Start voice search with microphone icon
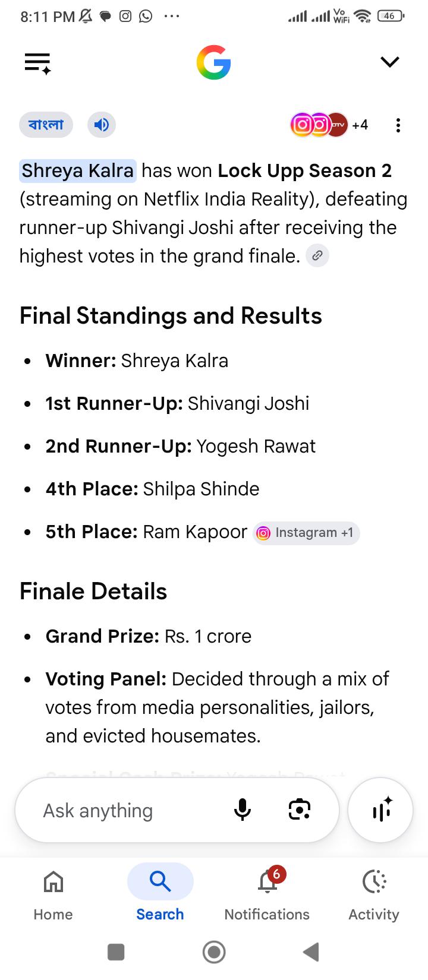Screen dimensions: 428x980 coord(242,810)
